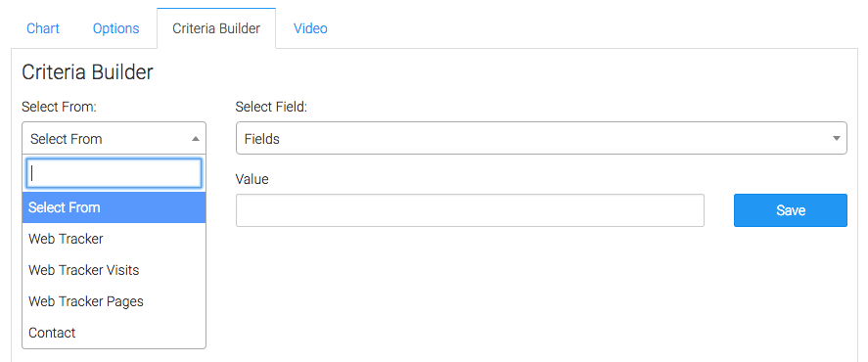Open the Fields dropdown

tap(541, 138)
